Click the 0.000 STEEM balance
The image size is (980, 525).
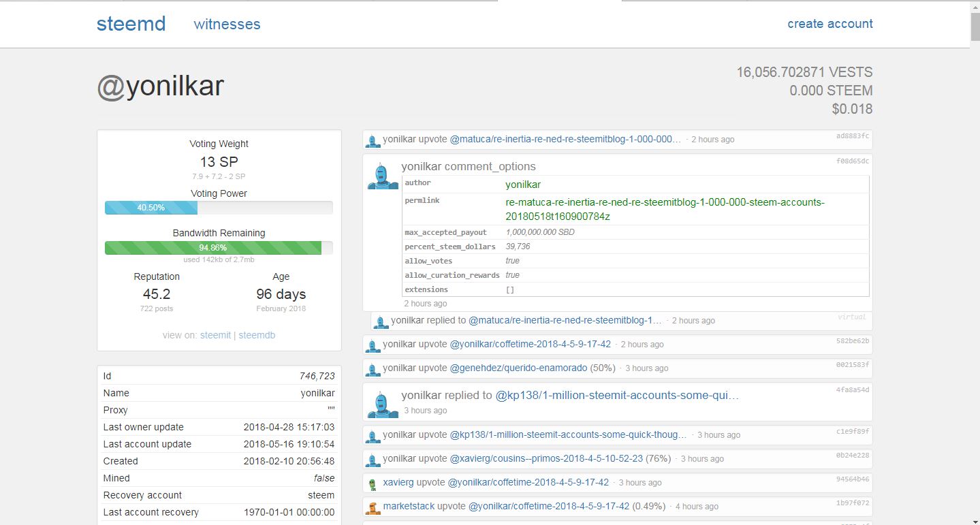click(x=831, y=91)
